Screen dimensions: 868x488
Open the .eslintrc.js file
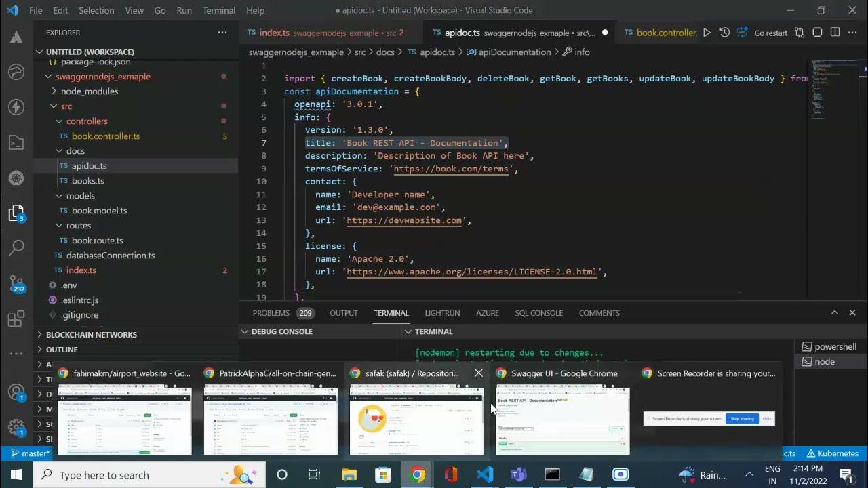click(x=136, y=300)
